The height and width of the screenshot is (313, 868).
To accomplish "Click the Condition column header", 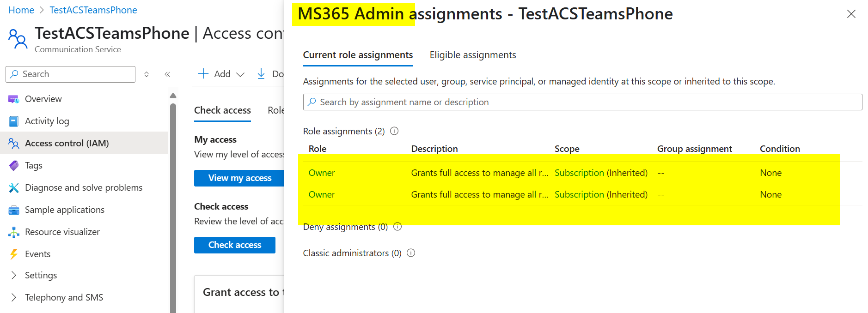I will coord(780,149).
